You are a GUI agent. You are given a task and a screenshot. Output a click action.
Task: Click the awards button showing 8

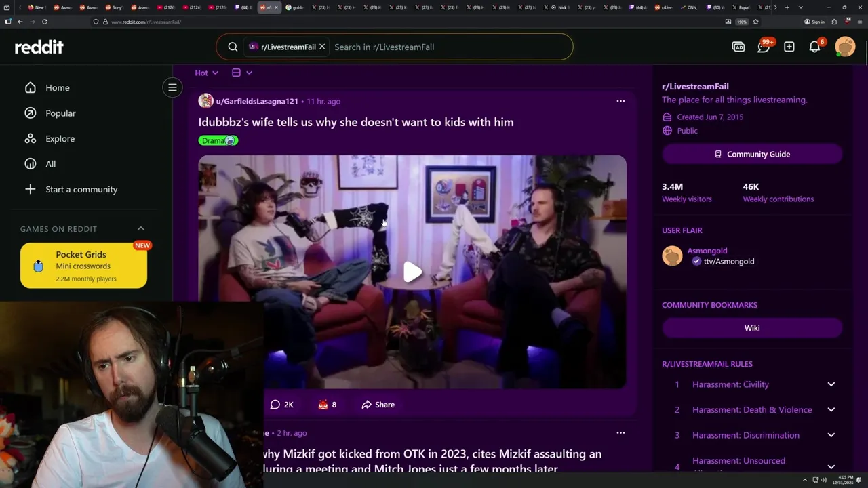pos(327,405)
